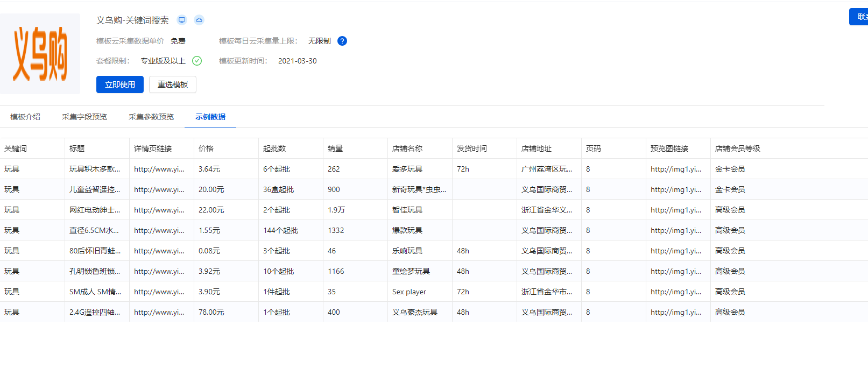Click the 立即使用 button
This screenshot has height=368, width=868.
coord(120,84)
